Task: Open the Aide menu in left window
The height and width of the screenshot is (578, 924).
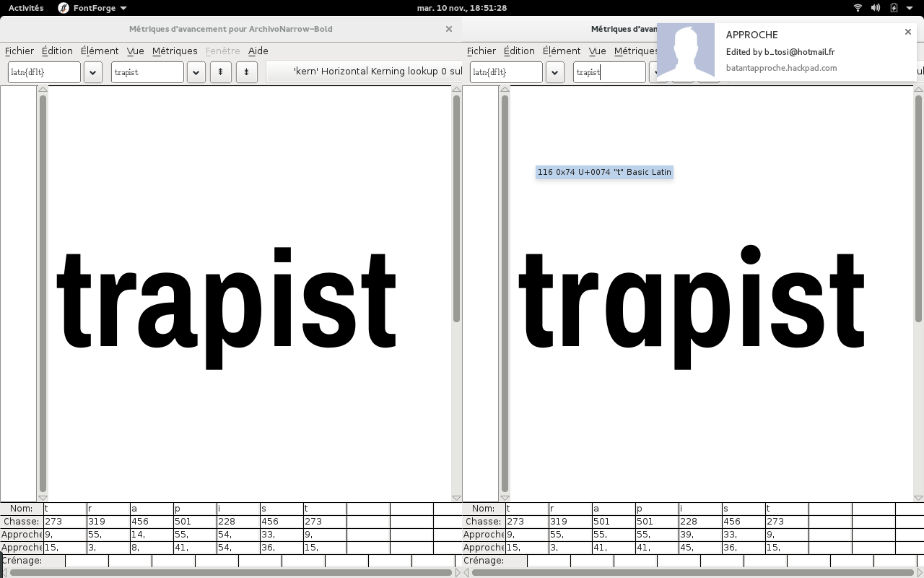Action: [x=258, y=51]
